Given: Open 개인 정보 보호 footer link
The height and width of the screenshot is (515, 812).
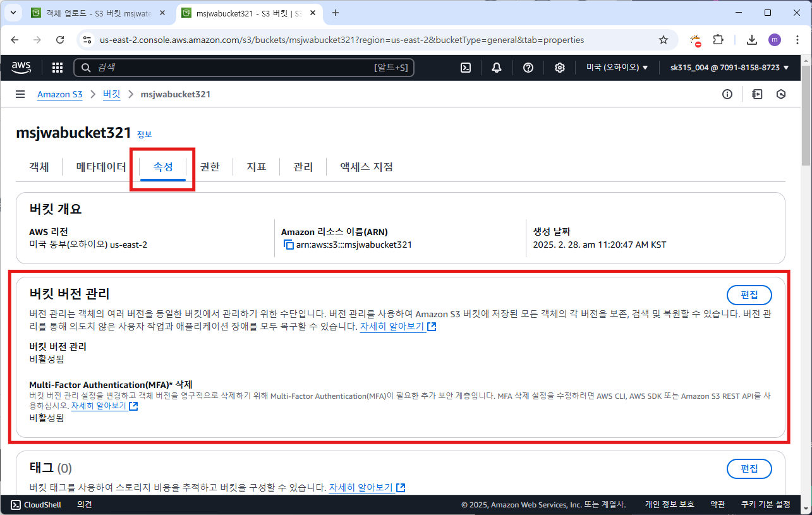Looking at the screenshot, I should tap(669, 504).
